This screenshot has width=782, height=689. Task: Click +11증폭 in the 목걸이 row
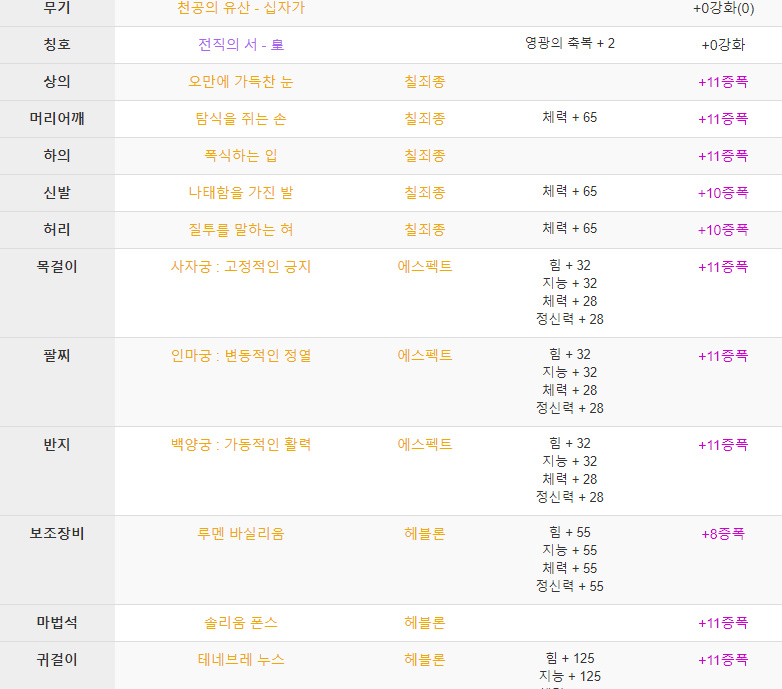(x=723, y=267)
